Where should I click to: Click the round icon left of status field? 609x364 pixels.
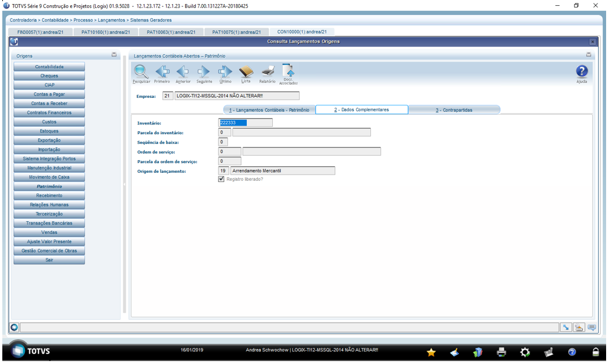14,327
